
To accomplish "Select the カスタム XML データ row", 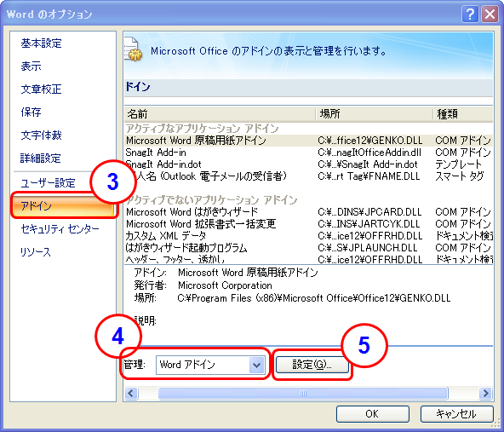I will [308, 236].
